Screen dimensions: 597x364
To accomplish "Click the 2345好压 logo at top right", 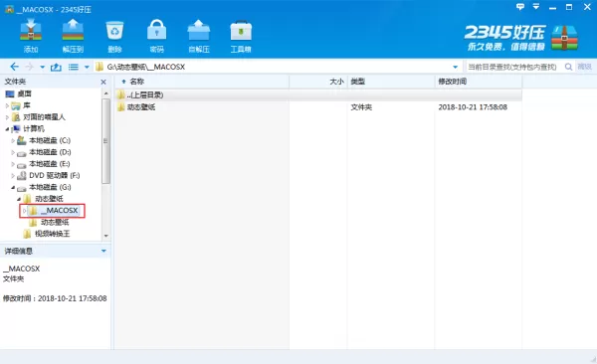I will pyautogui.click(x=520, y=38).
